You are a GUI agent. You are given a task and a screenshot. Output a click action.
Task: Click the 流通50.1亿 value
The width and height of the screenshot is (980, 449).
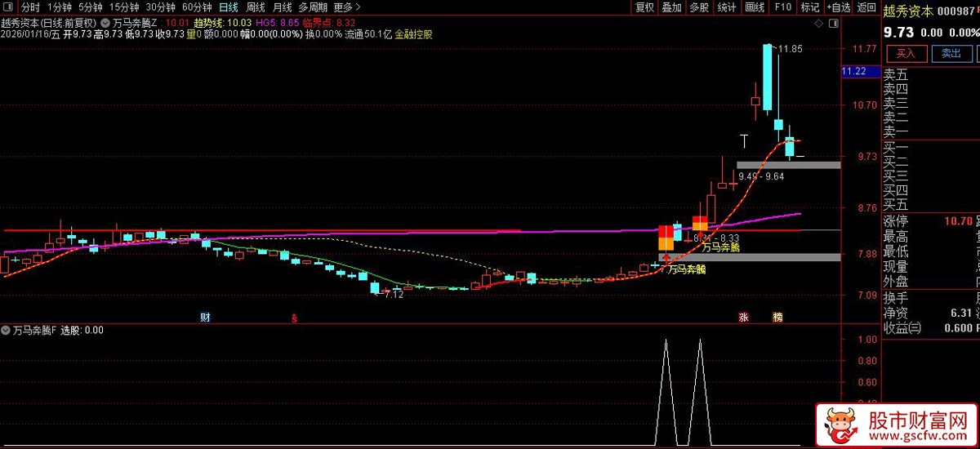click(x=369, y=35)
